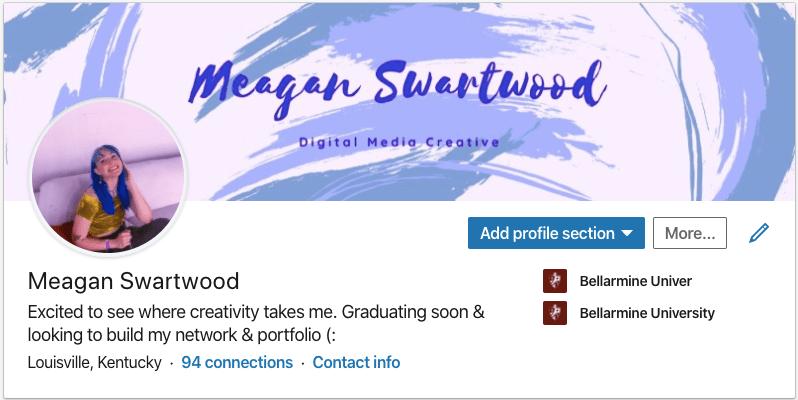
Task: Click the dropdown arrow on Add profile section
Action: (627, 234)
